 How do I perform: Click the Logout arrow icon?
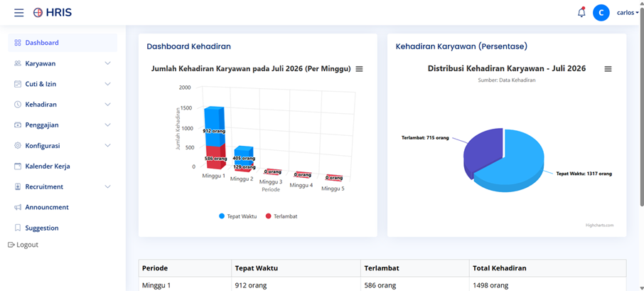[x=11, y=245]
